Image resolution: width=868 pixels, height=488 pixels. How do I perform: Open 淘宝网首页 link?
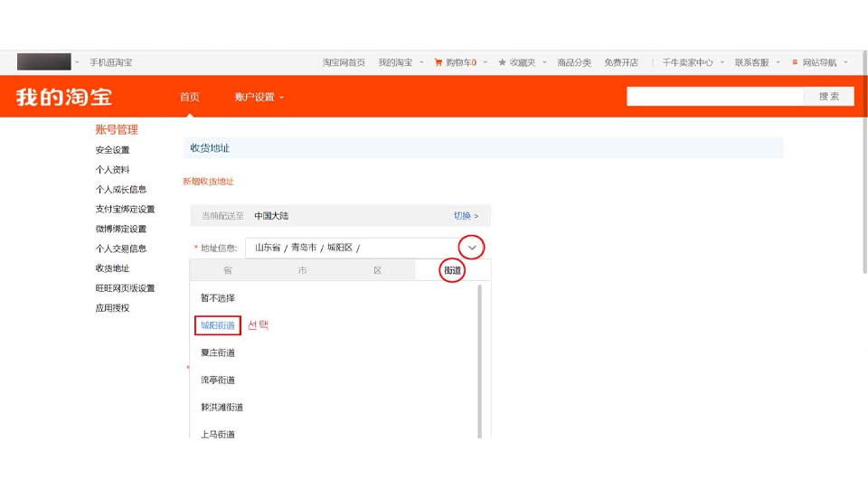344,62
